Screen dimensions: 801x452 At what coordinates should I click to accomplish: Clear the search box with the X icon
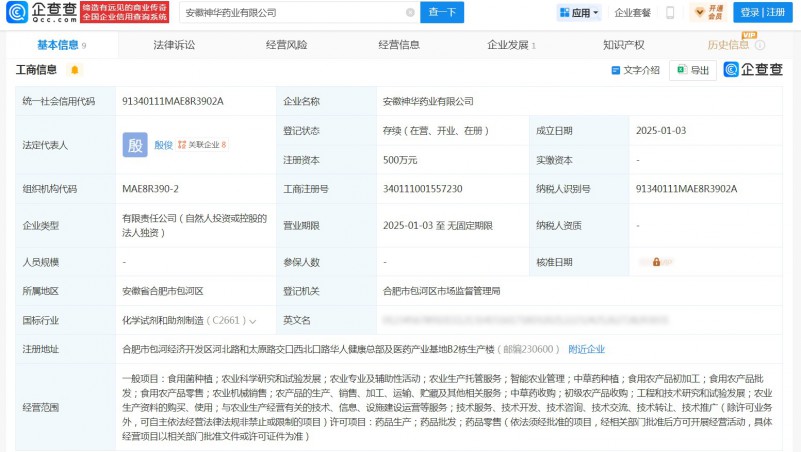[x=410, y=12]
